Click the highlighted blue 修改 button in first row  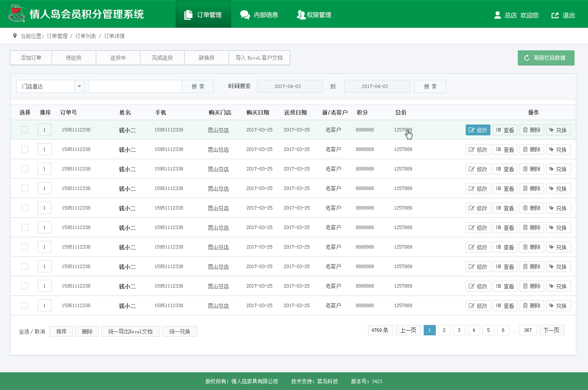pos(478,130)
